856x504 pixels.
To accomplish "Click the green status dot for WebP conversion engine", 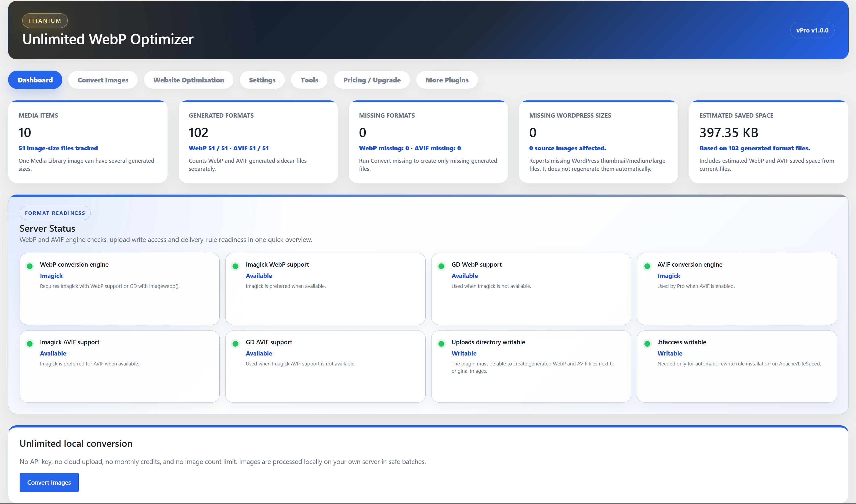I will pyautogui.click(x=30, y=266).
